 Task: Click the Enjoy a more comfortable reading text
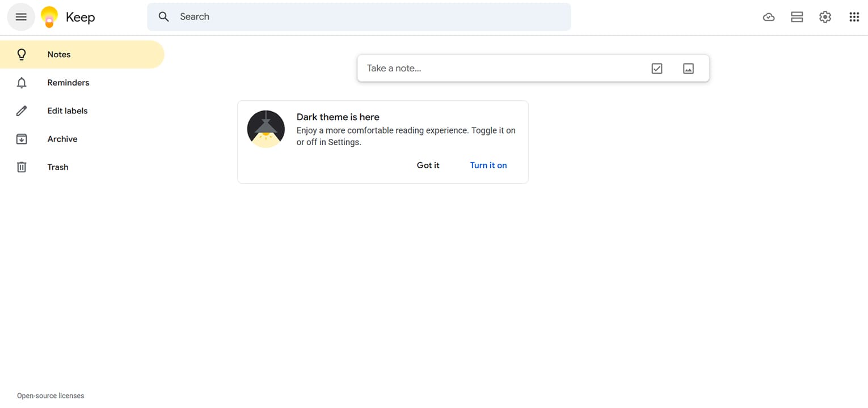406,137
